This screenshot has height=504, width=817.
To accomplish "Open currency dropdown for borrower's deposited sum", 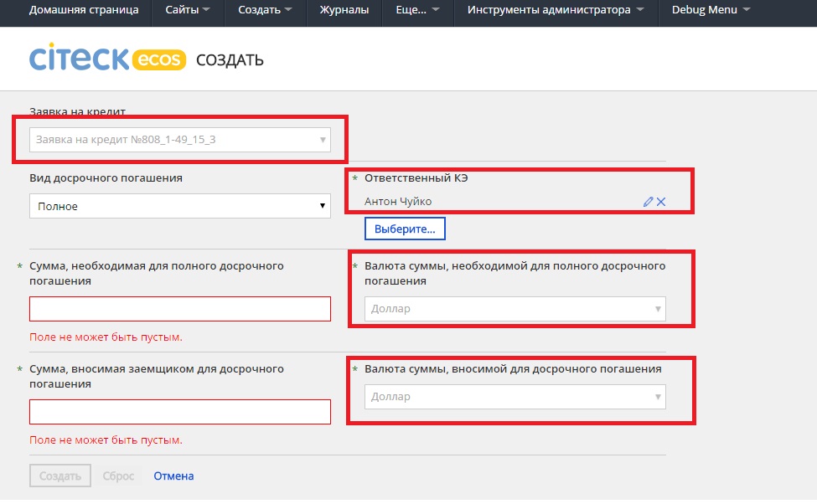I will [515, 397].
